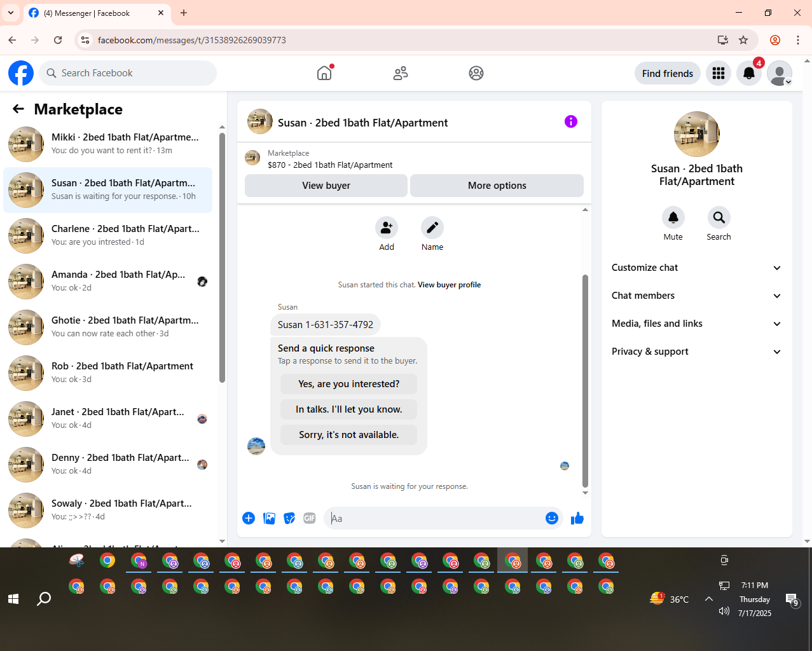Click the Find friends button
812x651 pixels.
pyautogui.click(x=668, y=73)
